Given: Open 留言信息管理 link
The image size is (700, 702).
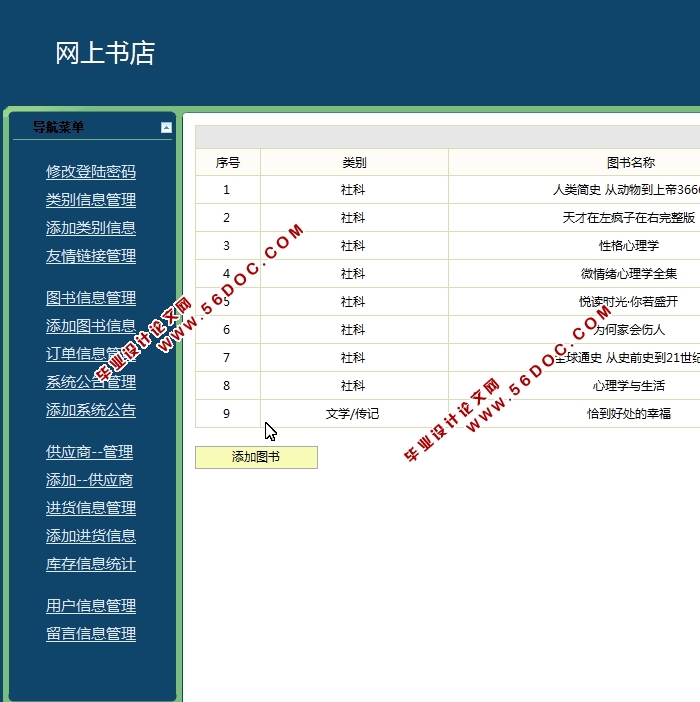Looking at the screenshot, I should point(91,634).
